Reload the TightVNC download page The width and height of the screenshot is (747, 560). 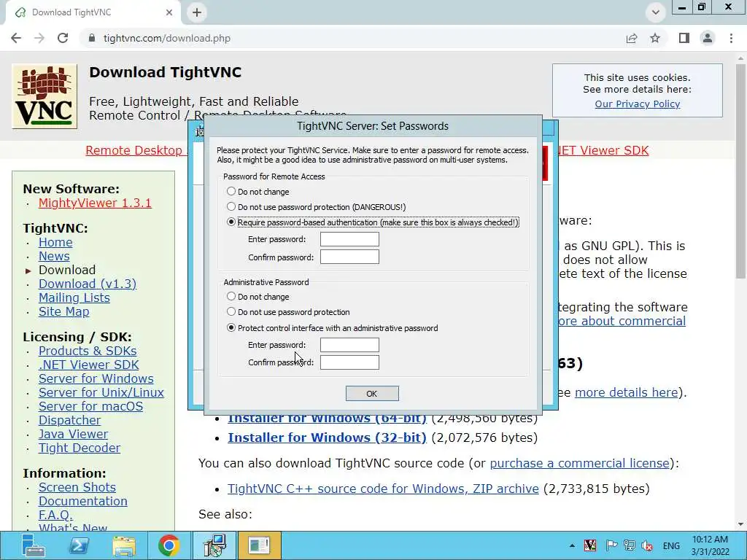click(63, 38)
